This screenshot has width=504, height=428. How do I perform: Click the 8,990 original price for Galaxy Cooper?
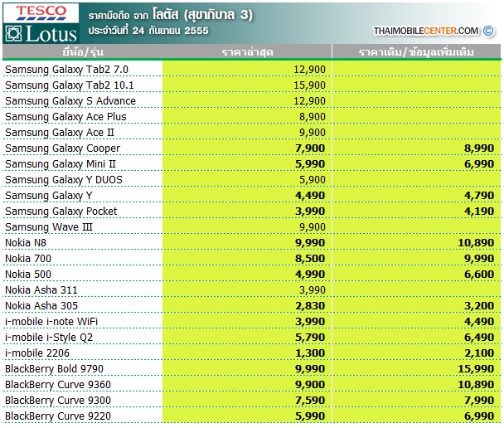pyautogui.click(x=479, y=148)
